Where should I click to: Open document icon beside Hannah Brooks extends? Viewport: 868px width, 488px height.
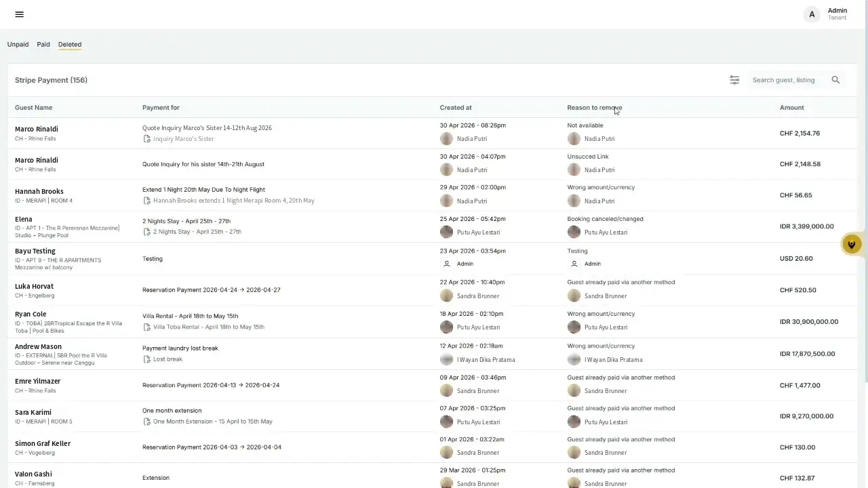point(146,201)
